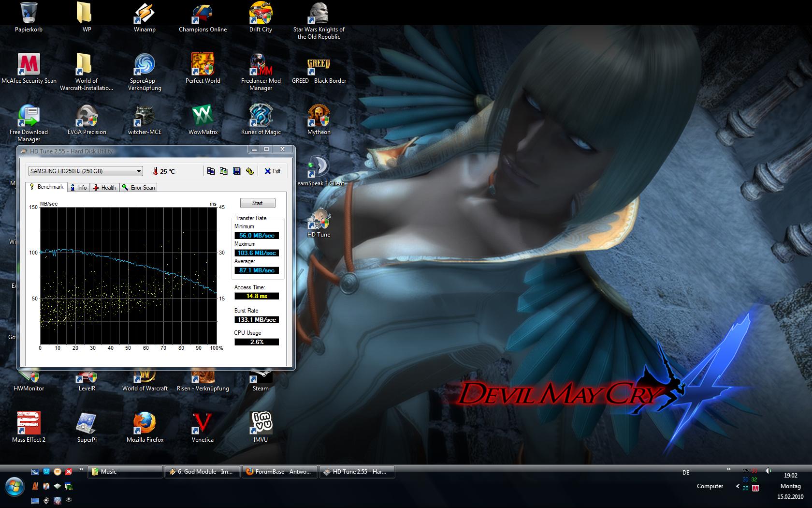
Task: Select the Perfect World desktop icon
Action: (x=203, y=69)
